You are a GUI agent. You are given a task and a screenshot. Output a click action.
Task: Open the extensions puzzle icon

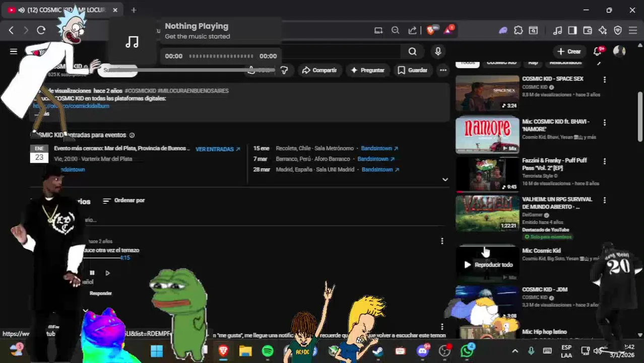coord(518,30)
